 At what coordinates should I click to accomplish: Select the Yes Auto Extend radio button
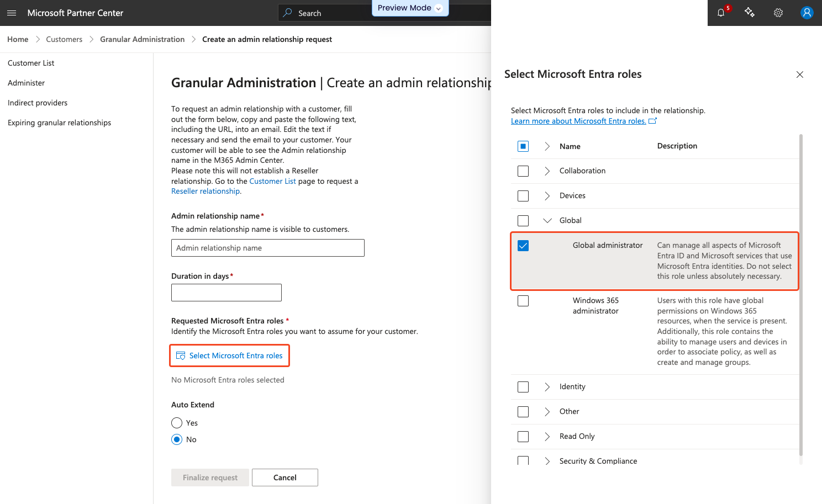pos(177,423)
